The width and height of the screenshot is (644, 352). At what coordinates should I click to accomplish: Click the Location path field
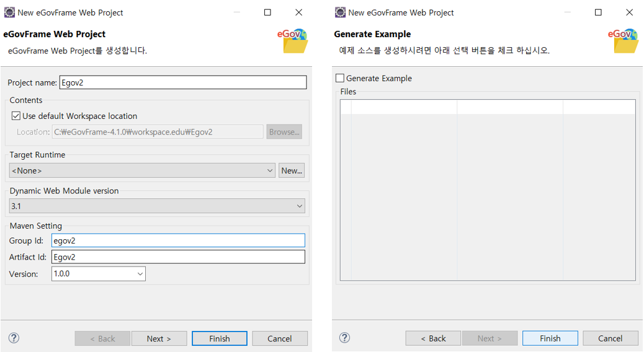158,132
